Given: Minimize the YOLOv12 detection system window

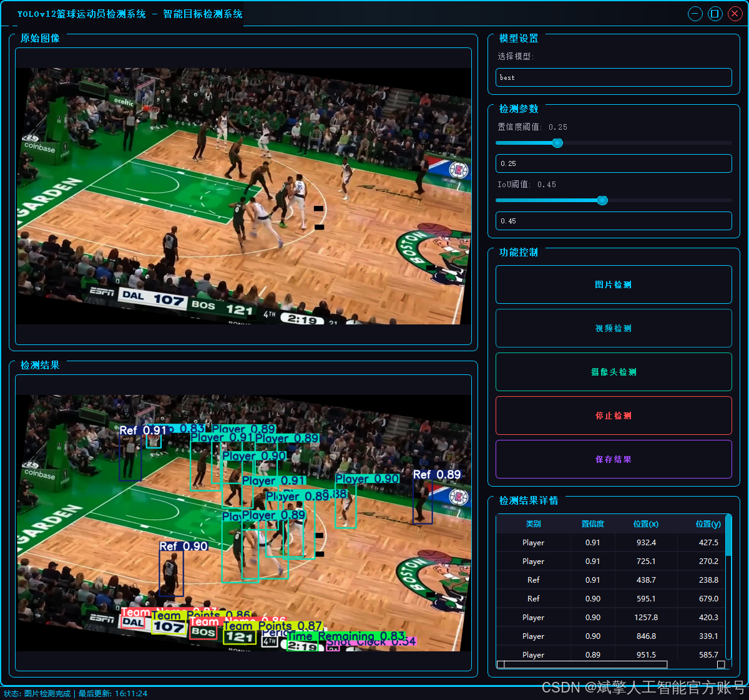Looking at the screenshot, I should [x=695, y=14].
